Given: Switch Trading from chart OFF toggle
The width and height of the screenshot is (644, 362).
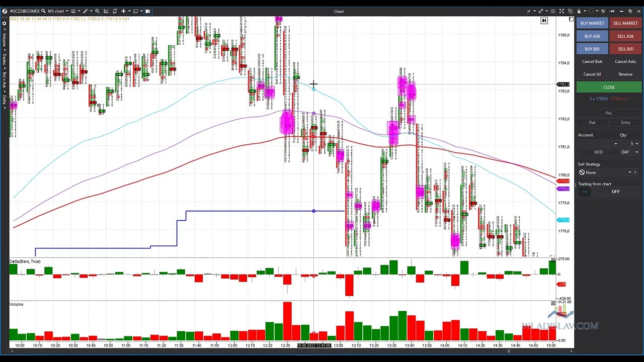Looking at the screenshot, I should tap(615, 192).
